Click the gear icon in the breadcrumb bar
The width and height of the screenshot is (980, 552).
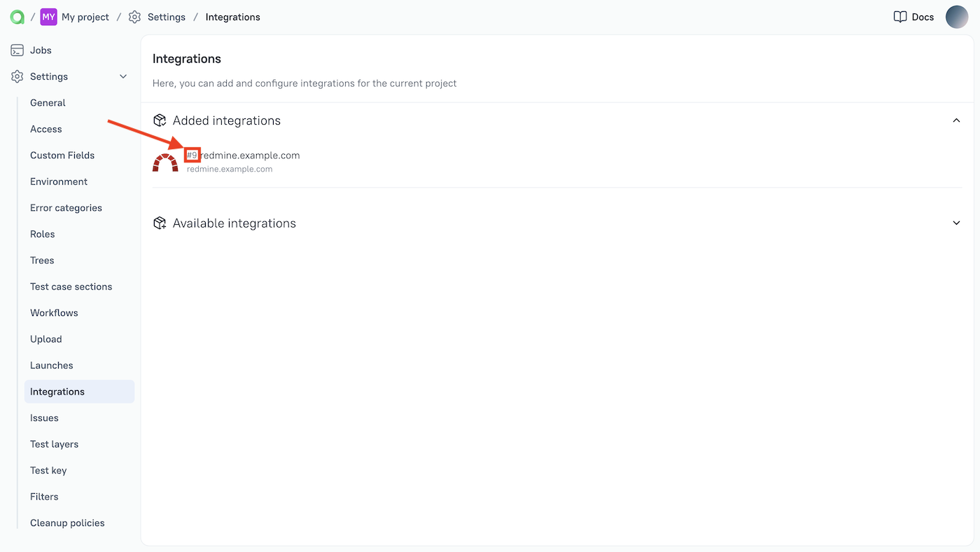tap(134, 16)
